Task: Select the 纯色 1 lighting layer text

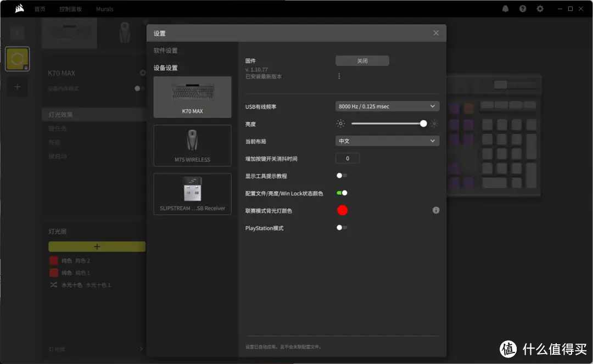Action: click(76, 272)
